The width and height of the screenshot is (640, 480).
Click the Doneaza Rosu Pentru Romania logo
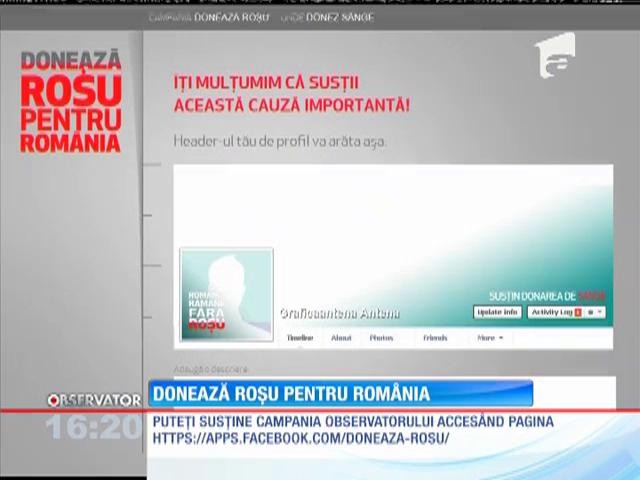[71, 102]
